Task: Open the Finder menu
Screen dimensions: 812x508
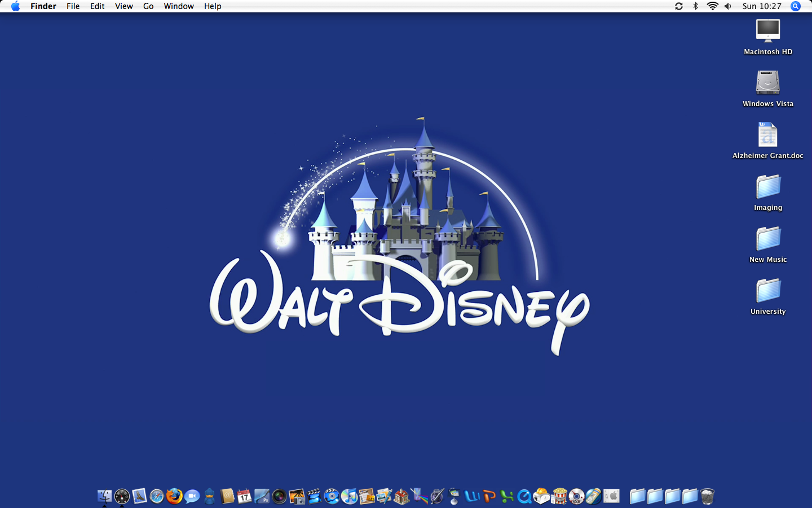Action: (43, 6)
